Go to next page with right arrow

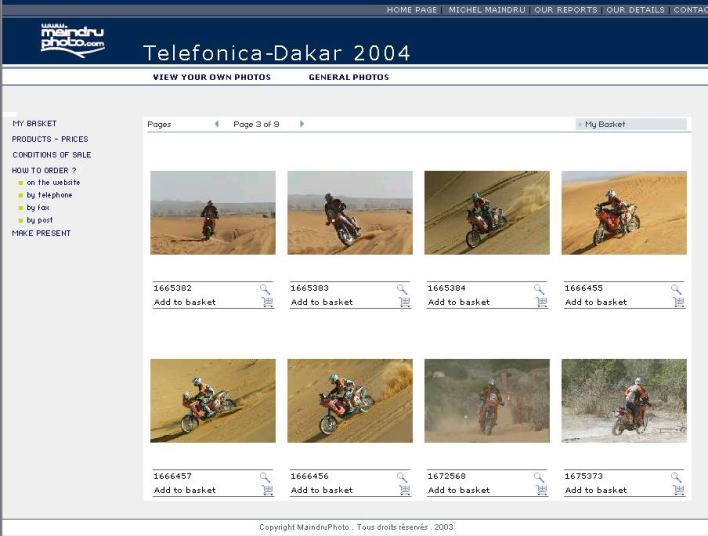coord(302,124)
